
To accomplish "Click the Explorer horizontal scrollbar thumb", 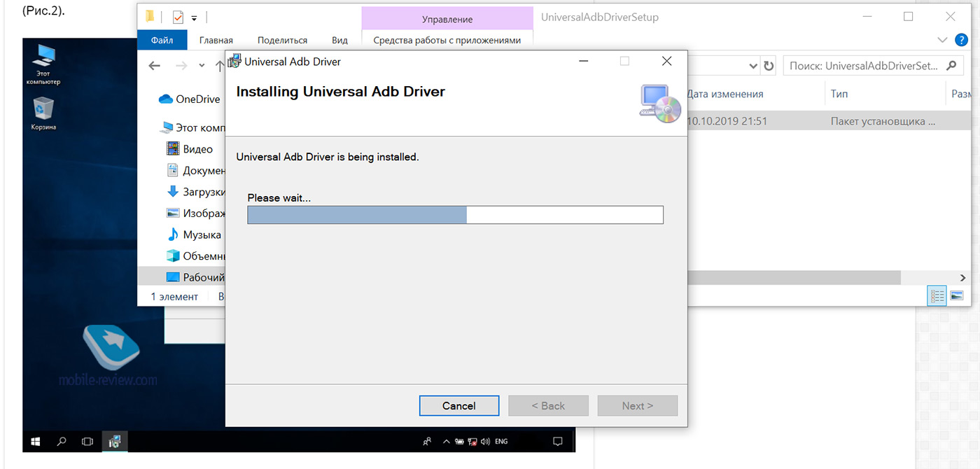I will click(794, 278).
